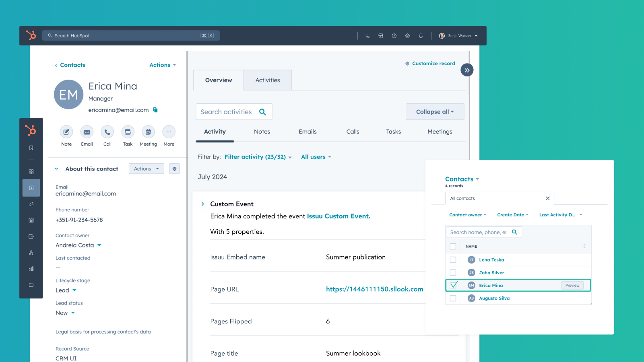
Task: Click the Note action icon
Action: point(66,132)
